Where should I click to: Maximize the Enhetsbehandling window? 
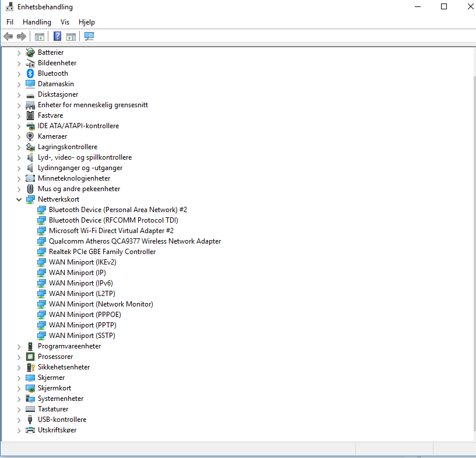point(444,6)
